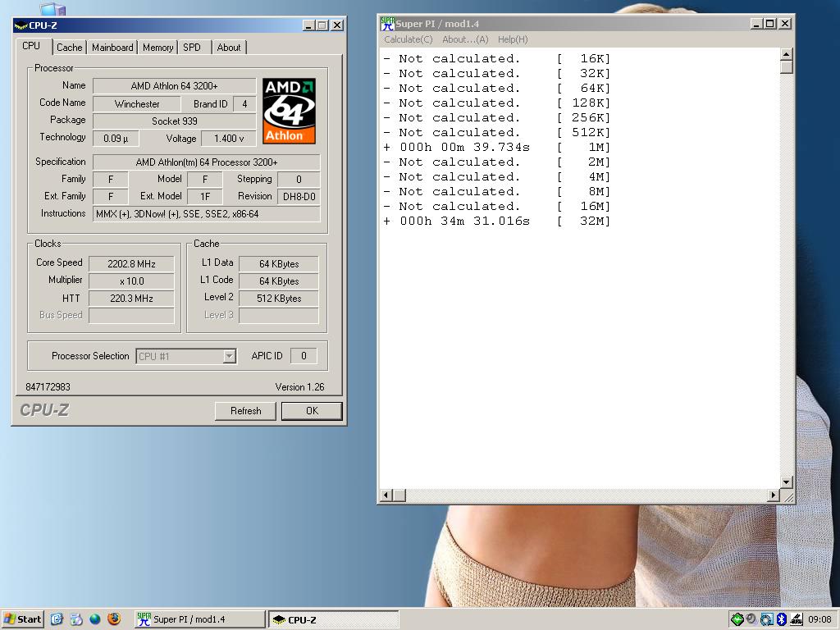Viewport: 840px width, 630px height.
Task: Click the Revision value DH8-D0
Action: coord(299,197)
